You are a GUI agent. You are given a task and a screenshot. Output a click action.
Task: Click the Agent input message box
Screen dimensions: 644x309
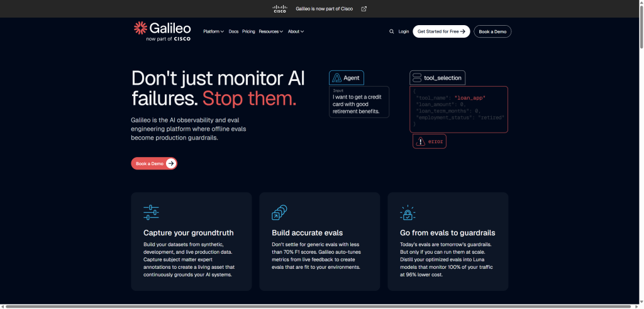click(359, 102)
